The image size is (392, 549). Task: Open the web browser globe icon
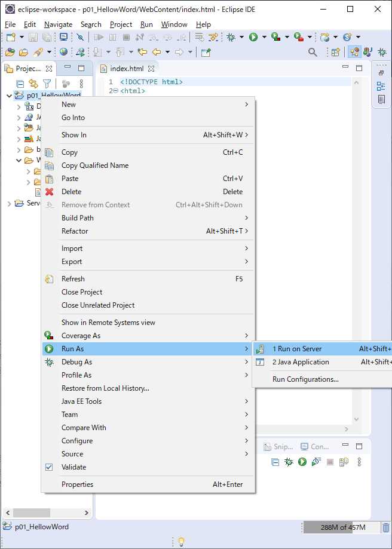[63, 52]
